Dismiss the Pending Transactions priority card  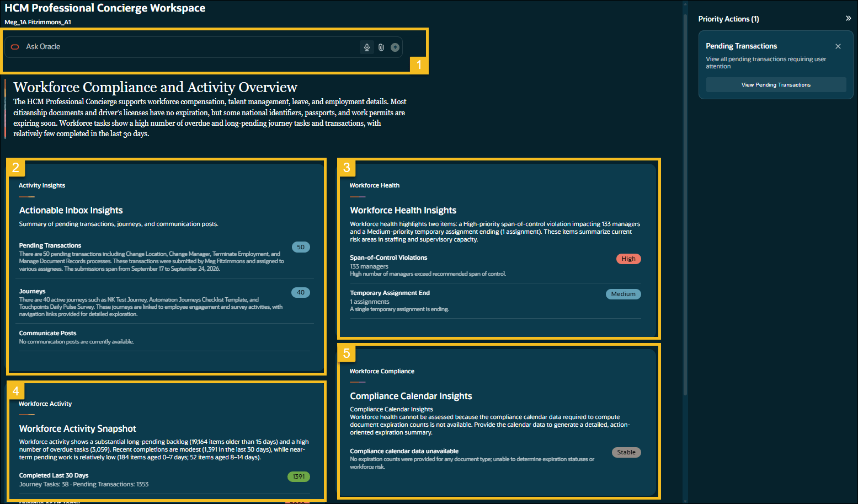(838, 46)
